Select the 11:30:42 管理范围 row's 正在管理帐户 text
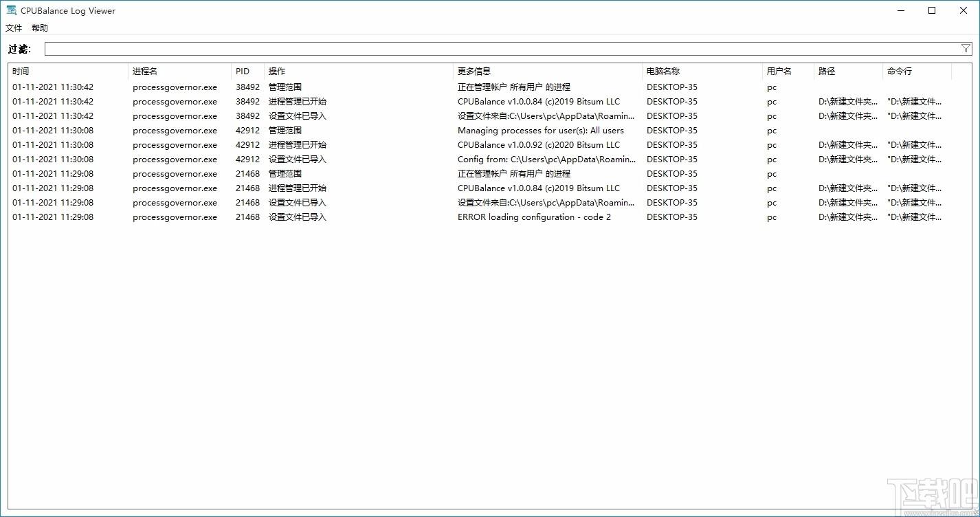Viewport: 980px width, 517px height. point(514,87)
